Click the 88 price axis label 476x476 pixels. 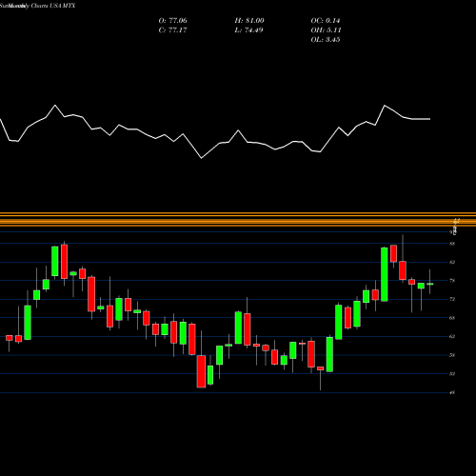pos(452,244)
